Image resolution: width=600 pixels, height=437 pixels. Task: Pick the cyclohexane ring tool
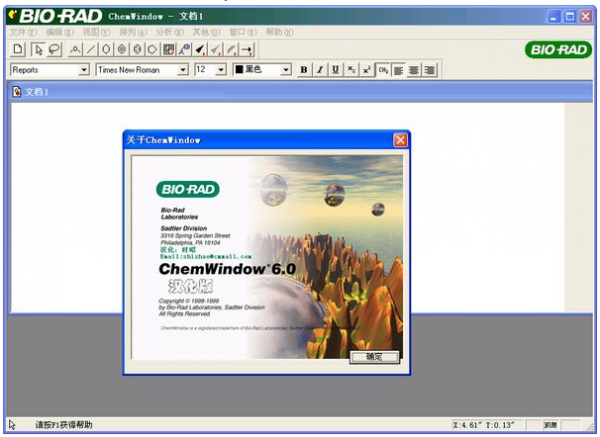pos(106,49)
